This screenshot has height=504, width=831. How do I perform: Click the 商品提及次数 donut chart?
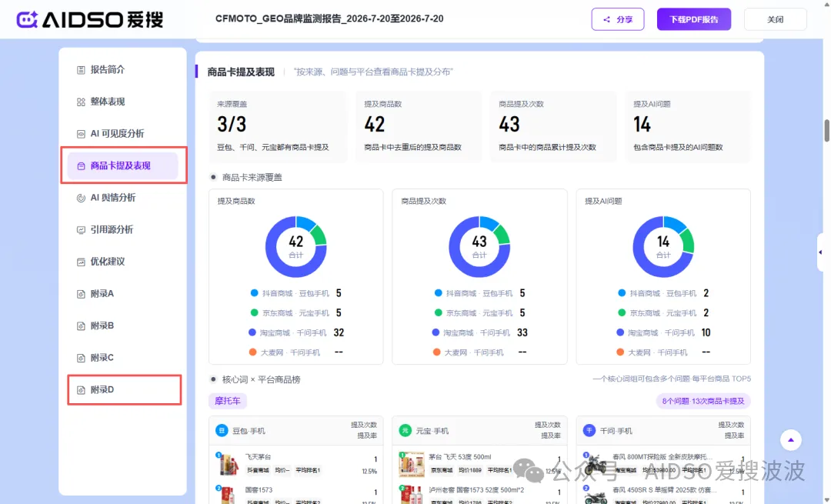[479, 246]
